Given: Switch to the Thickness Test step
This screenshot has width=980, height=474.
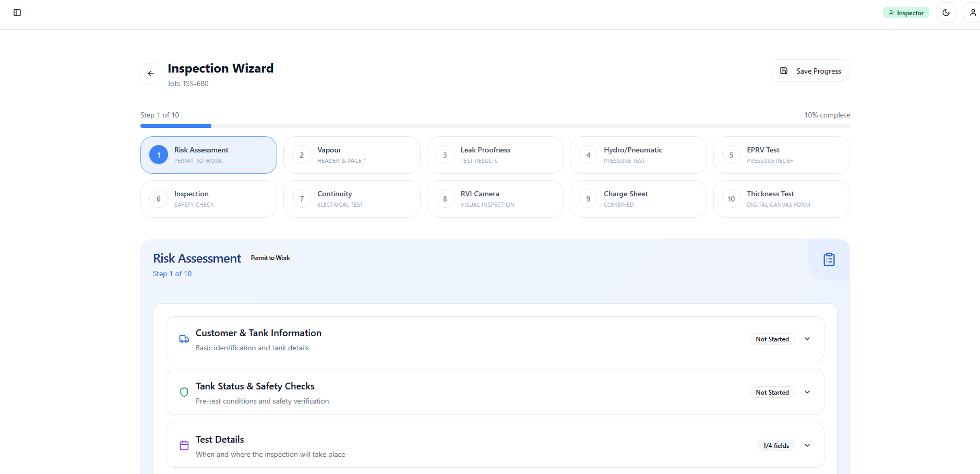Looking at the screenshot, I should click(x=781, y=198).
